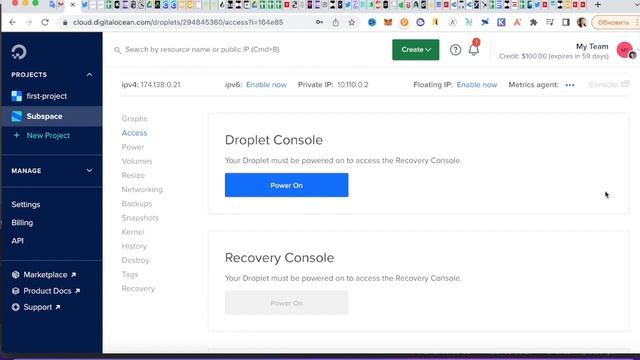The height and width of the screenshot is (360, 640).
Task: Open the History section
Action: [134, 246]
